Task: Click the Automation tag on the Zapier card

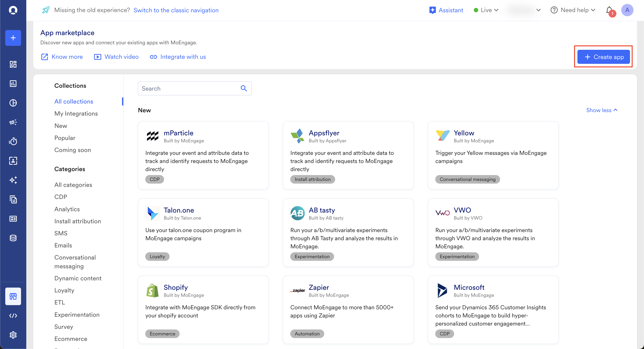Action: 307,334
